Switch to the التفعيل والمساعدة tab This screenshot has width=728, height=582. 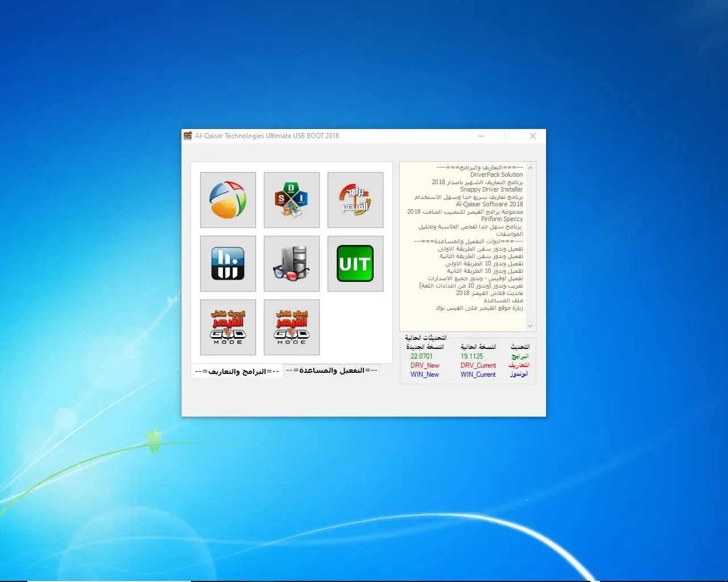[x=332, y=370]
